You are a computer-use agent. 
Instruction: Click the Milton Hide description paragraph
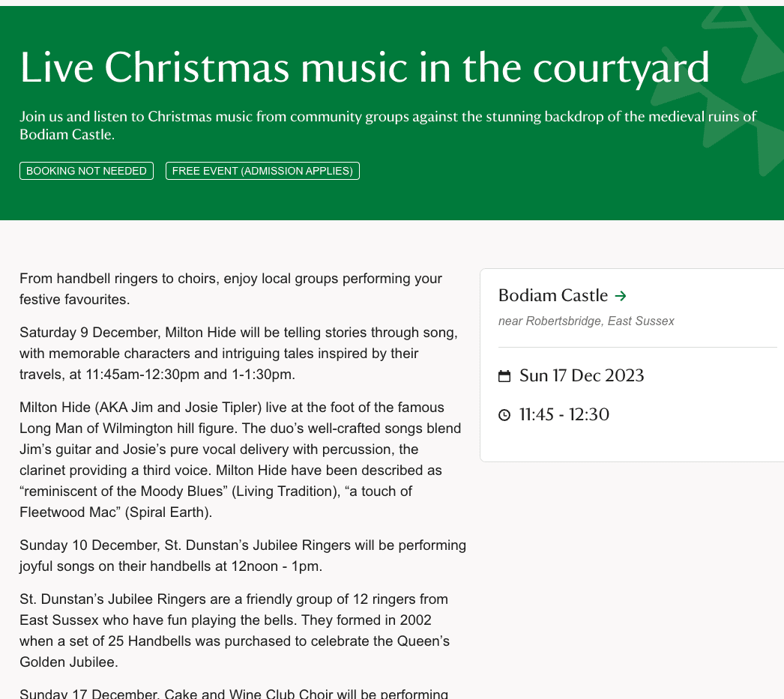tap(240, 460)
